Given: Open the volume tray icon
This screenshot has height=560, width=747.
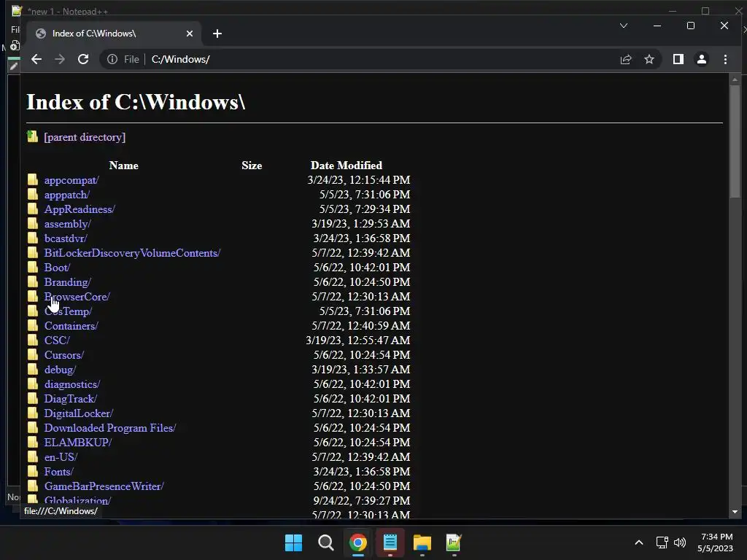Looking at the screenshot, I should click(x=680, y=542).
